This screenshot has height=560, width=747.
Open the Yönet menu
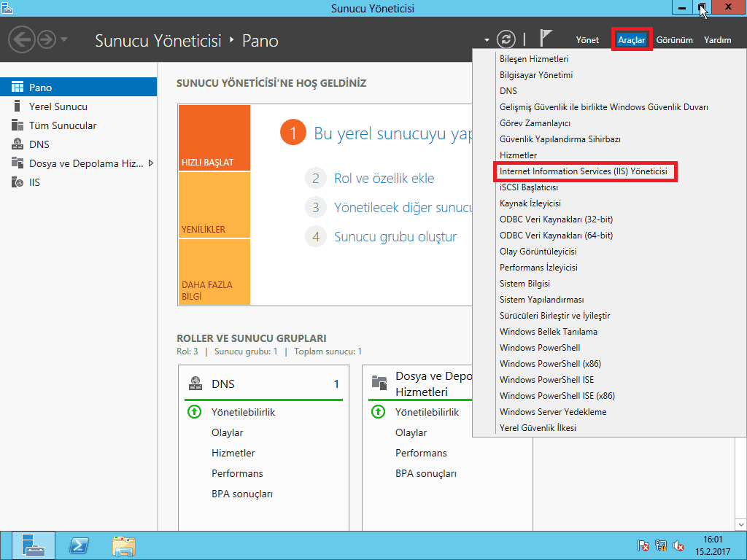587,40
